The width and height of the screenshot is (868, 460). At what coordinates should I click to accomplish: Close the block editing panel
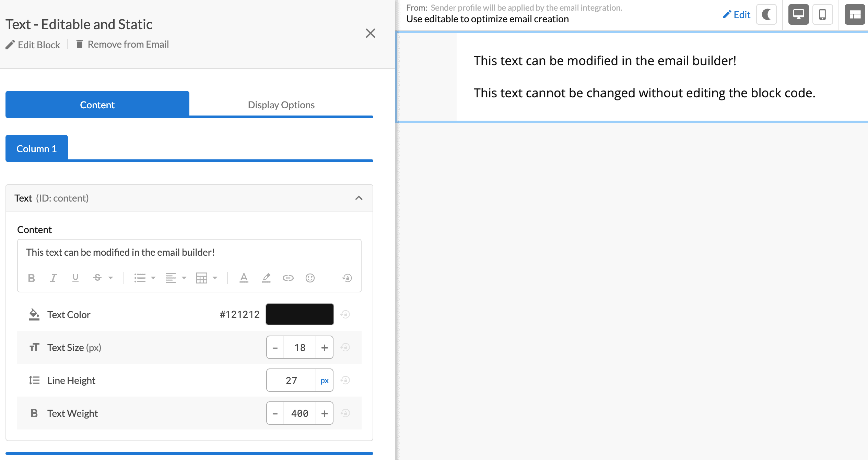pyautogui.click(x=371, y=33)
